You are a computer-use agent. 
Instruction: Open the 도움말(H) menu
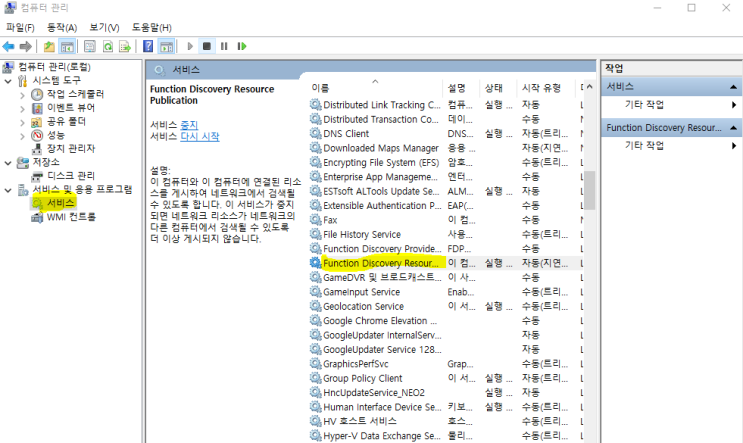[152, 27]
